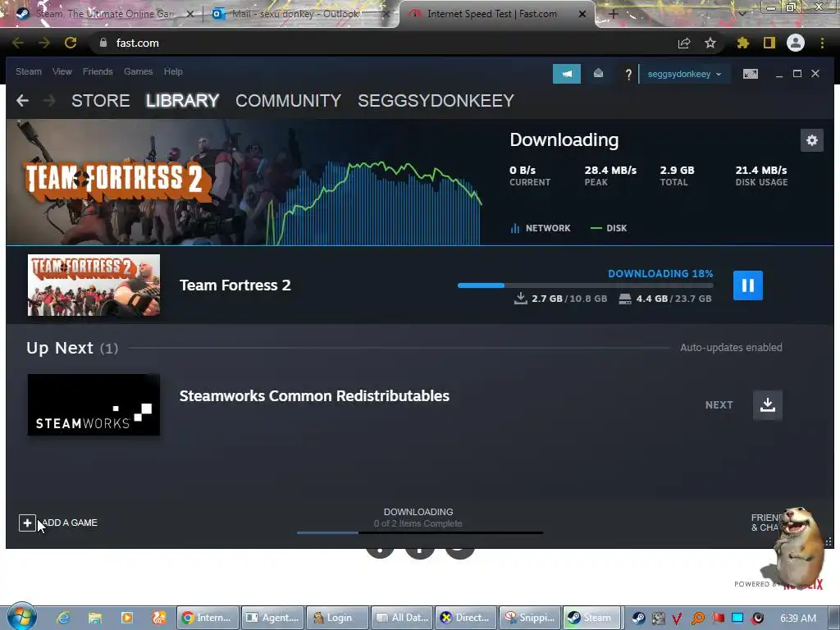Expand seggsydonkeey account dropdown
Screen dimensions: 840x630
pyautogui.click(x=684, y=74)
